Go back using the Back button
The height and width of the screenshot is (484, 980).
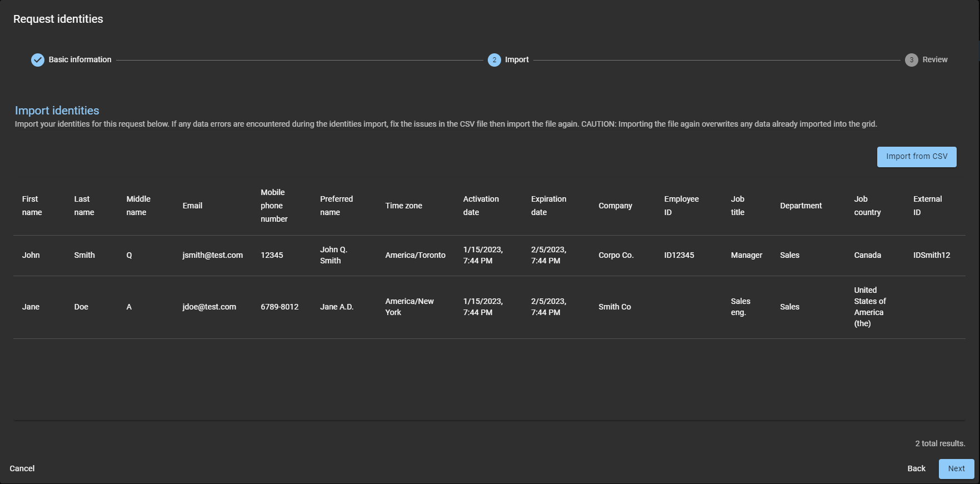(916, 468)
